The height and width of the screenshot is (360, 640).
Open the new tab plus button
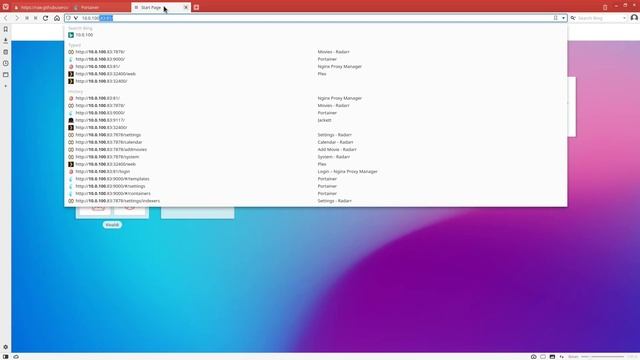(x=196, y=7)
